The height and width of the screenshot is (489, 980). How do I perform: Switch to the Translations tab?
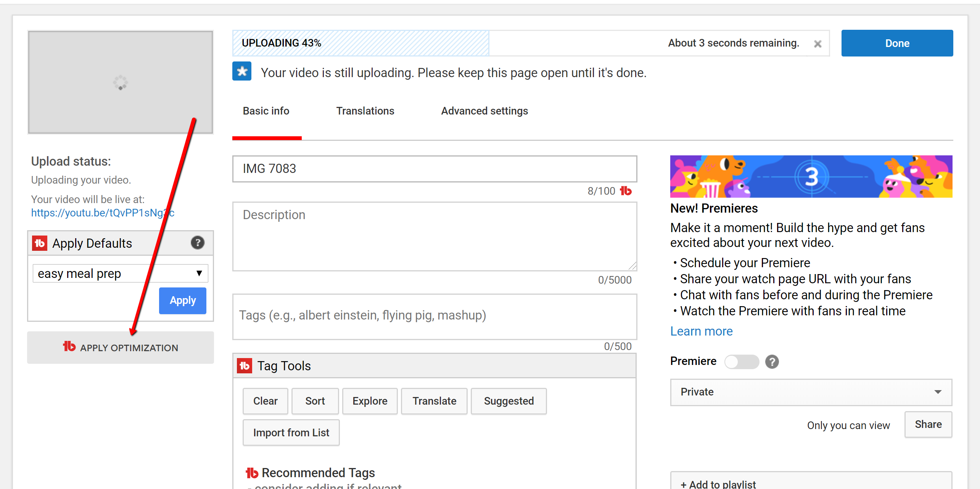click(x=365, y=111)
